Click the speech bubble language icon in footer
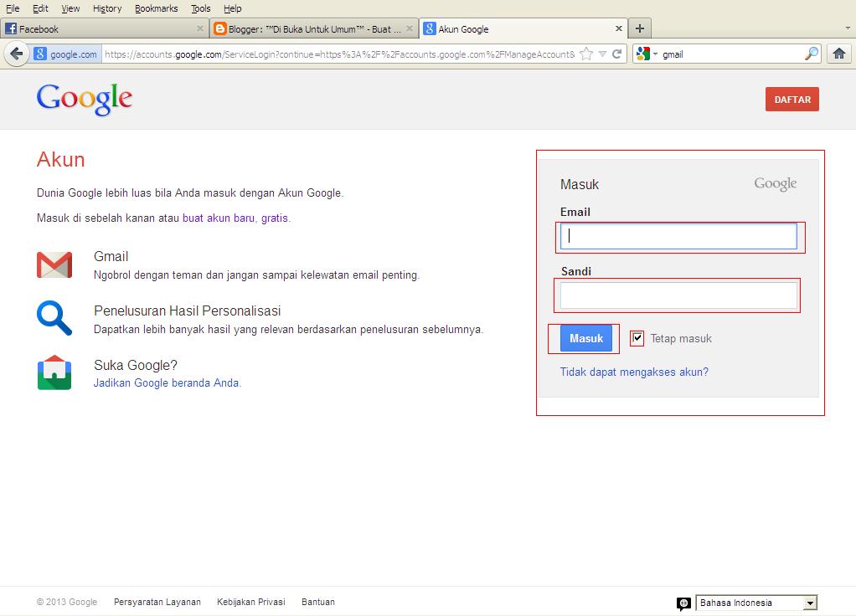Image resolution: width=856 pixels, height=616 pixels. (683, 603)
